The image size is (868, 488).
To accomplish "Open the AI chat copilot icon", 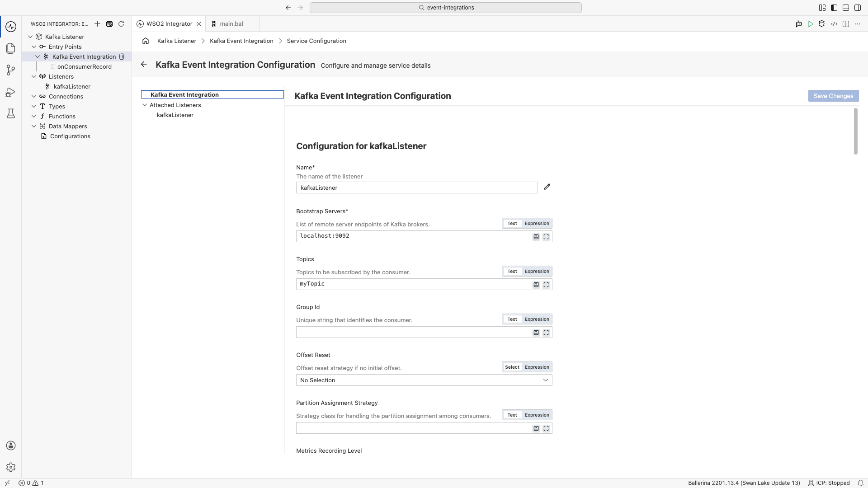I will click(799, 24).
